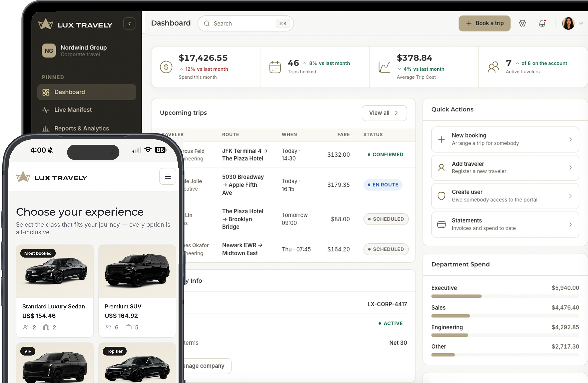
Task: Click the Lux Travely star logo in sidebar
Action: pyautogui.click(x=46, y=24)
